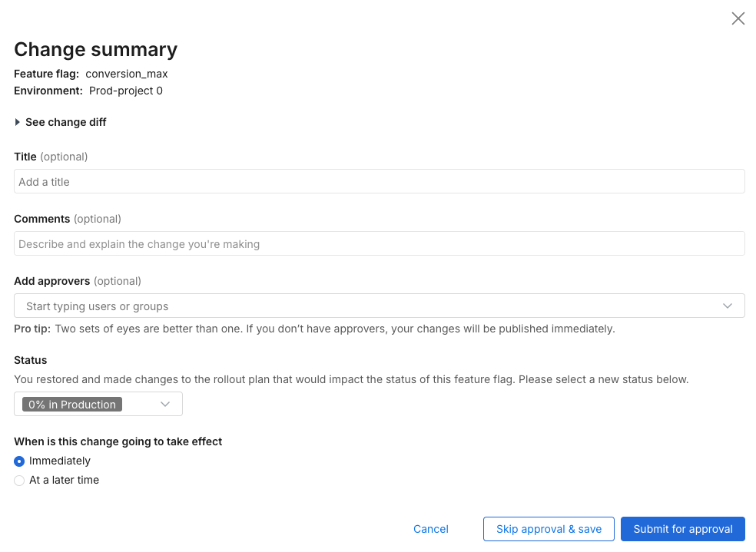Click the Add approvers label

click(x=52, y=281)
